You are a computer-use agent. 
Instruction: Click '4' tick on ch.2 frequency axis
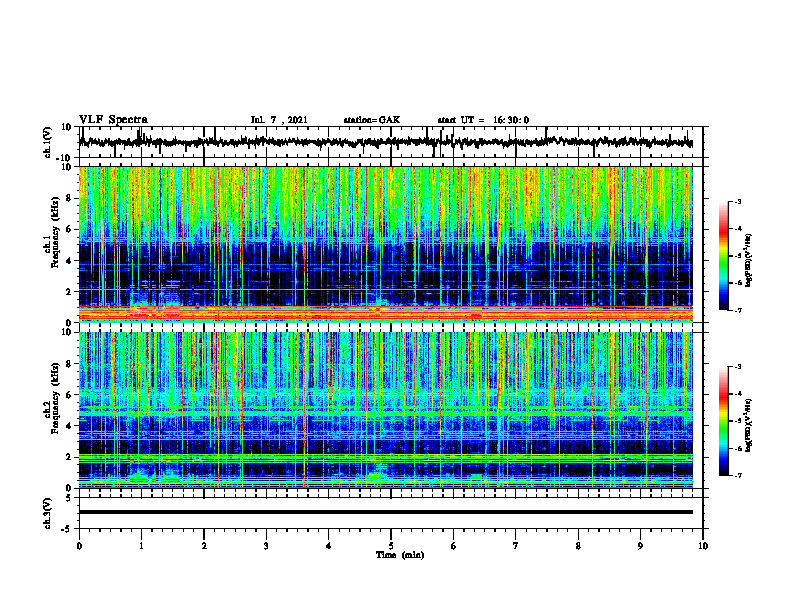(x=70, y=426)
